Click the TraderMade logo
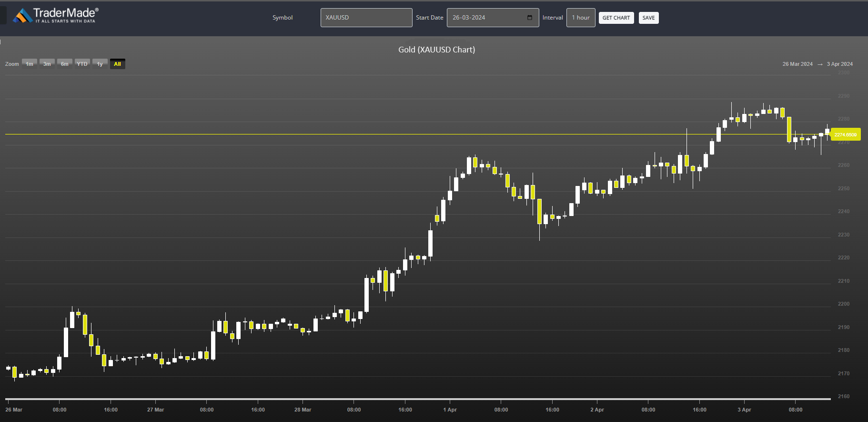Image resolution: width=868 pixels, height=422 pixels. coord(55,15)
